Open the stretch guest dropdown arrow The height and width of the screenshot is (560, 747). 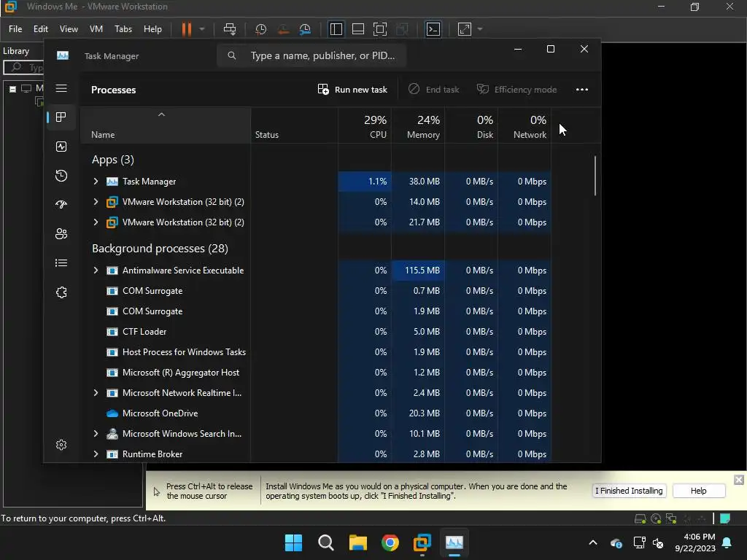pyautogui.click(x=480, y=29)
